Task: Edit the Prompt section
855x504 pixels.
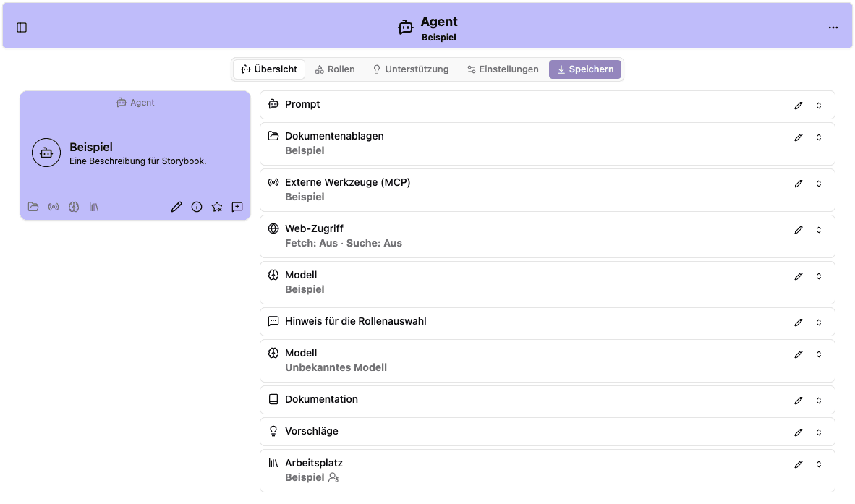Action: pyautogui.click(x=799, y=105)
